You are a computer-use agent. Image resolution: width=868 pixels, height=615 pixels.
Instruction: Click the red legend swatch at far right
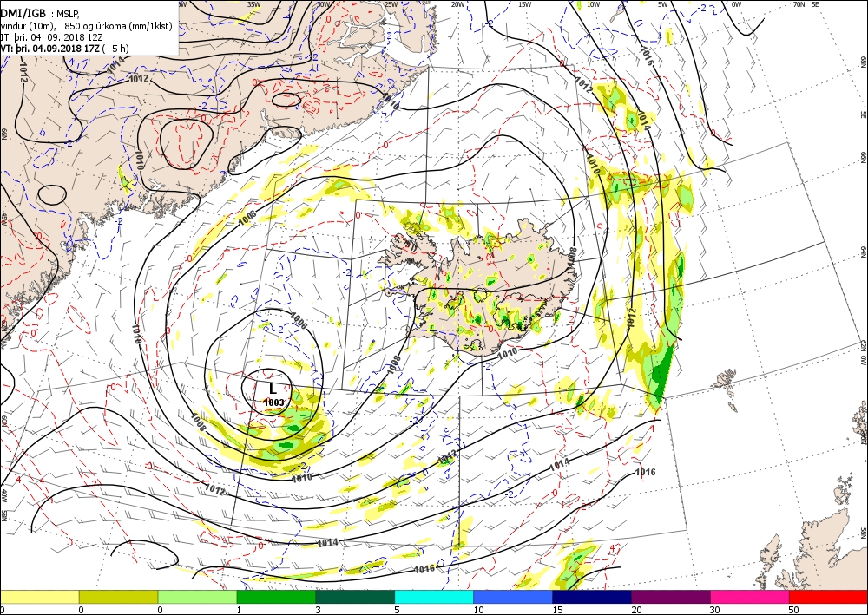pos(828,596)
